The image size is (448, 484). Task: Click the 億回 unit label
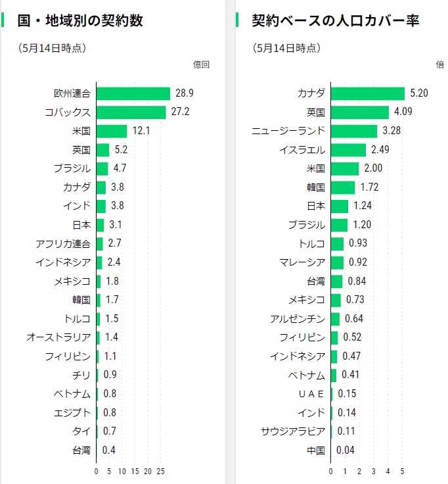coord(201,64)
